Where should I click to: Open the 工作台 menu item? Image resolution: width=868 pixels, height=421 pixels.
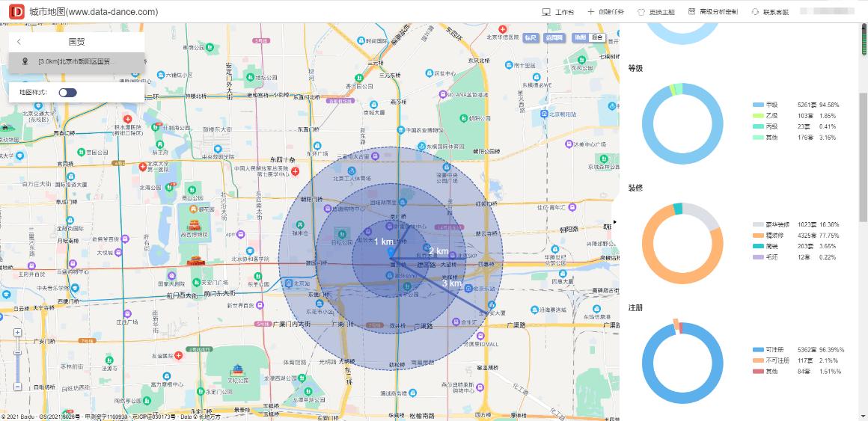click(557, 12)
